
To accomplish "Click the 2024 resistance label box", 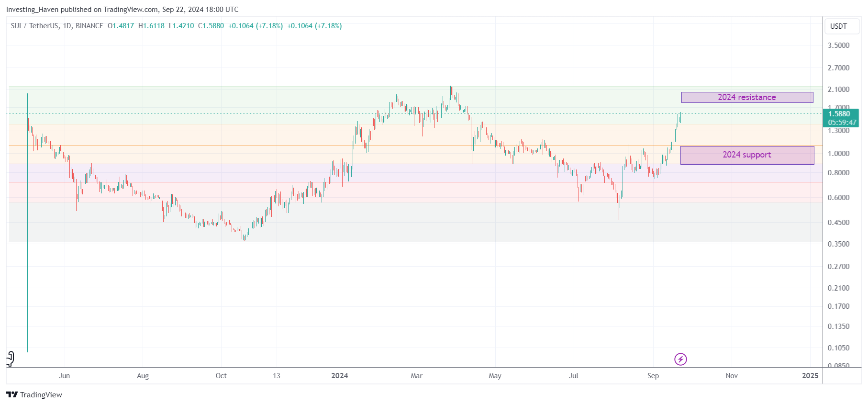I will click(747, 97).
